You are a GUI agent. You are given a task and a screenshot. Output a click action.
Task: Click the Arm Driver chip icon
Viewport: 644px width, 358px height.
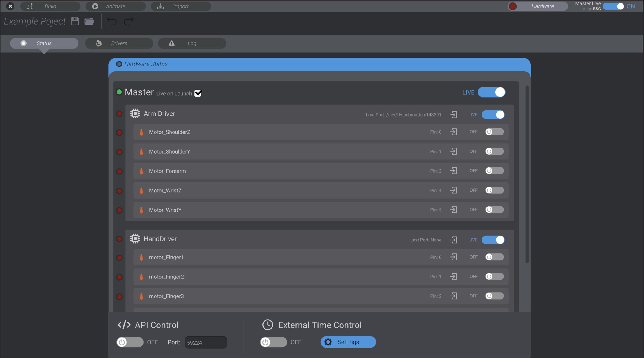point(135,113)
